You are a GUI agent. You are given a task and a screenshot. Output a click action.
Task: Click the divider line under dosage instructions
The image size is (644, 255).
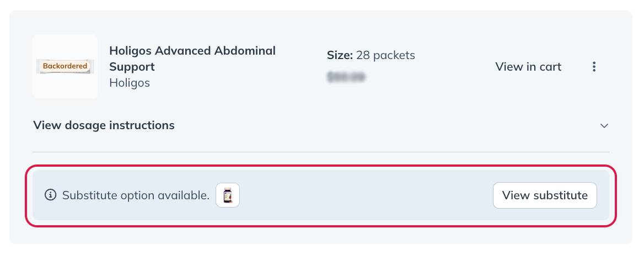click(321, 152)
